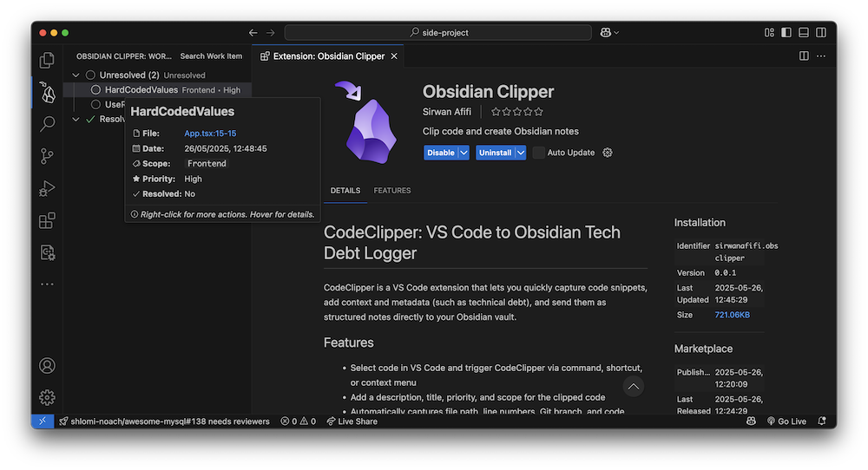The height and width of the screenshot is (470, 868).
Task: Click the side-project command center search box
Action: [437, 33]
